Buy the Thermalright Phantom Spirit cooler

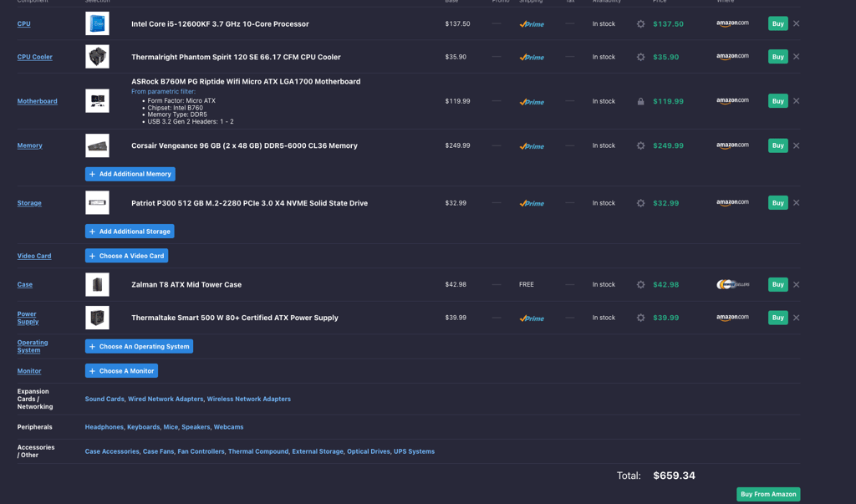pyautogui.click(x=778, y=57)
